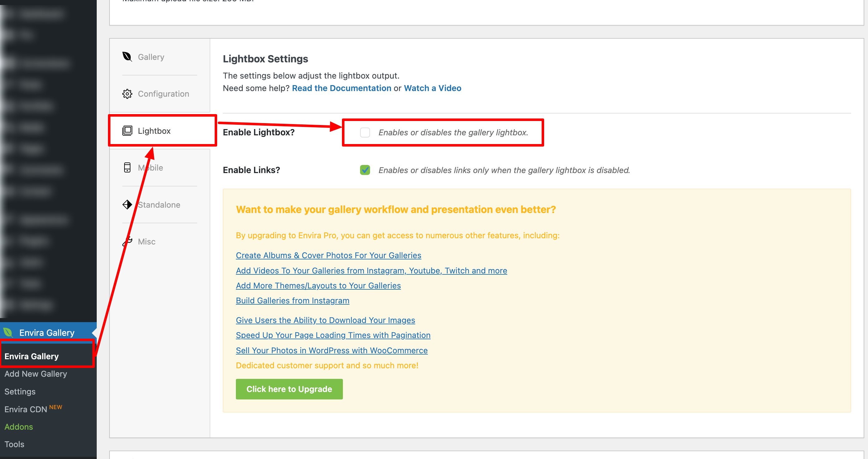Click the Gallery leaf icon
Viewport: 868px width, 459px height.
point(127,56)
